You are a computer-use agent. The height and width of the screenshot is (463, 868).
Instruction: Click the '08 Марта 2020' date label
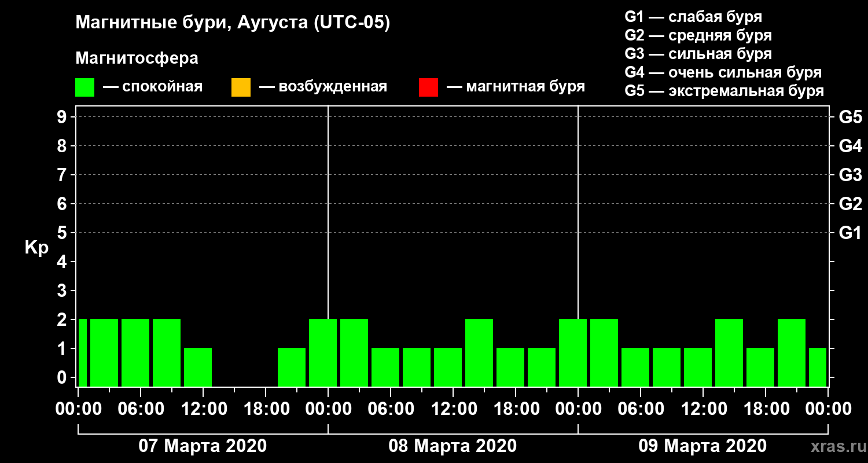453,446
